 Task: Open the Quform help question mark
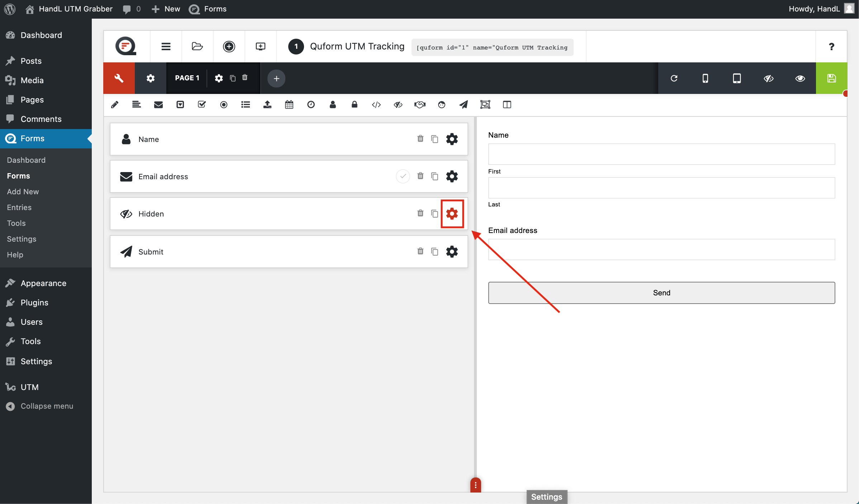(x=831, y=47)
